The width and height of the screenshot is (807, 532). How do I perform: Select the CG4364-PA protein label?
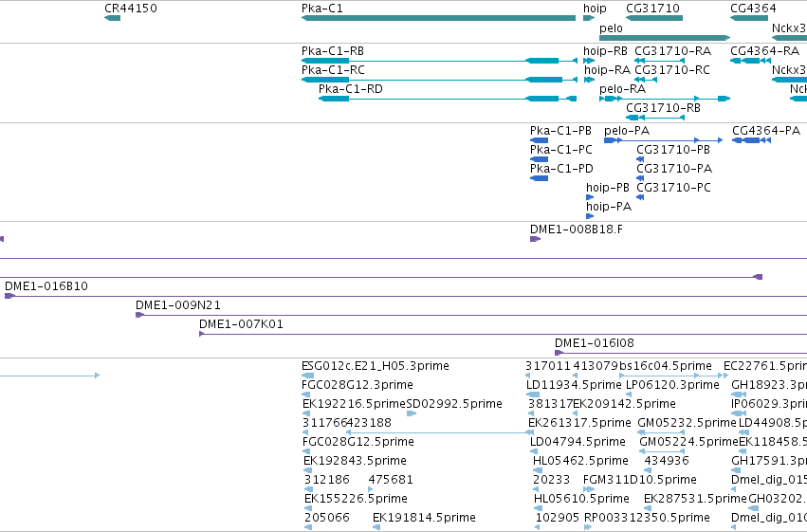[x=766, y=131]
